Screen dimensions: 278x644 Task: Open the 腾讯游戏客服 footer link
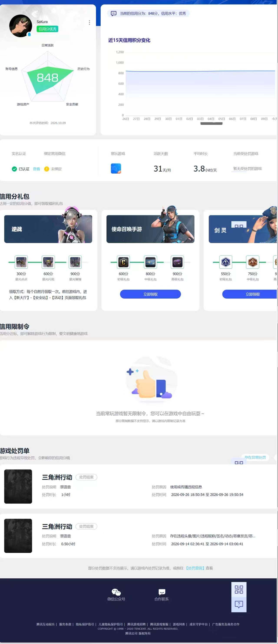pyautogui.click(x=159, y=624)
